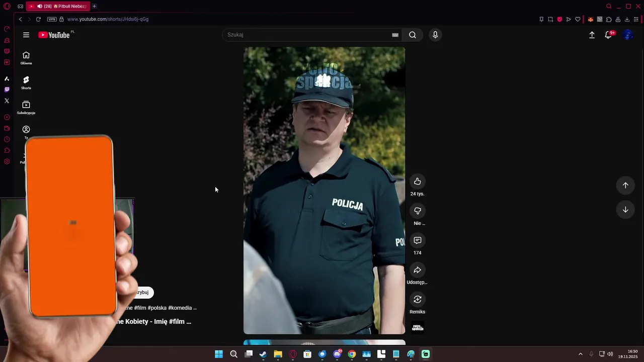Click the #polska hashtag link
This screenshot has width=644, height=362.
[x=157, y=308]
